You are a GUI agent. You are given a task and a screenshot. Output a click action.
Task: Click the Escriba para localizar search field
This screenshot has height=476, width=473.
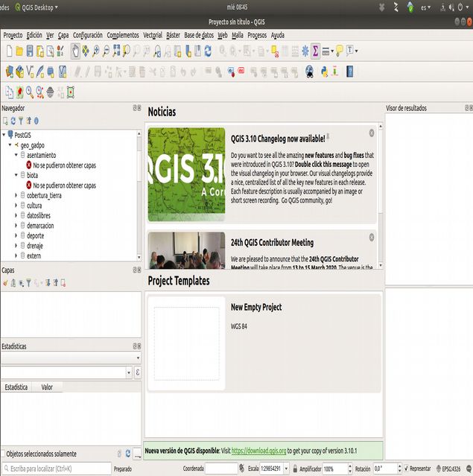click(57, 469)
